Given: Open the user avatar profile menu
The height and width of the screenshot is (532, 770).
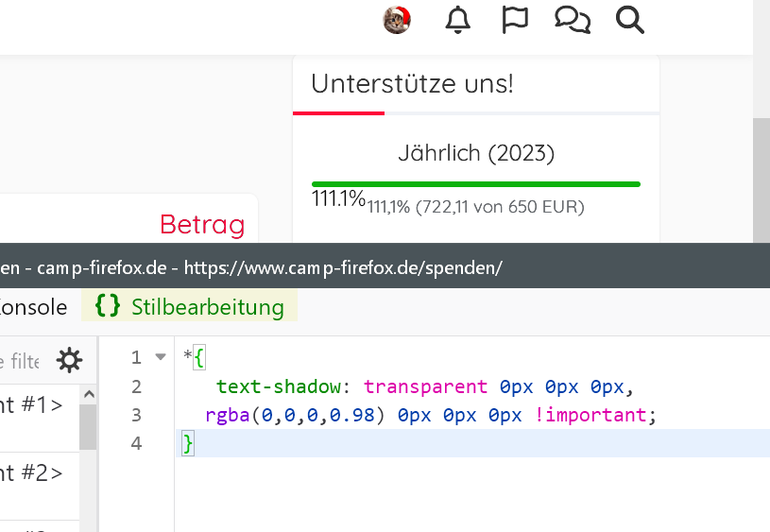Looking at the screenshot, I should pos(397,20).
